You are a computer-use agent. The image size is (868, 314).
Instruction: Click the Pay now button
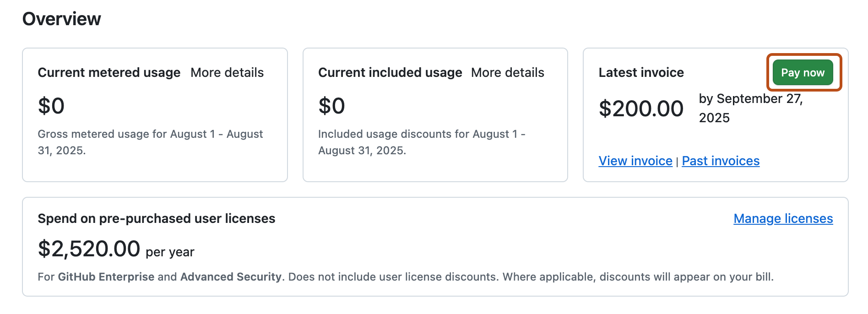click(x=803, y=72)
